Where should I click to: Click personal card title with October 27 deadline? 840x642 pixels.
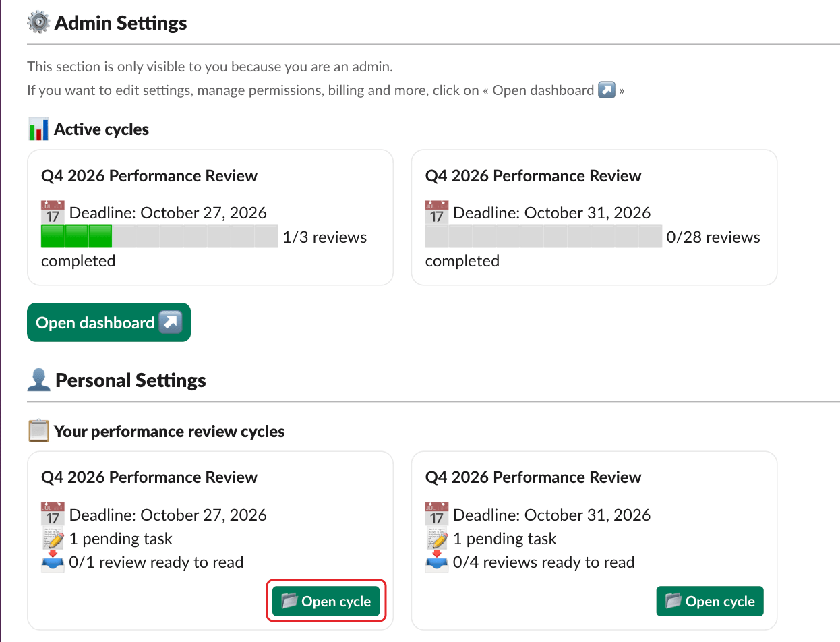pos(149,477)
